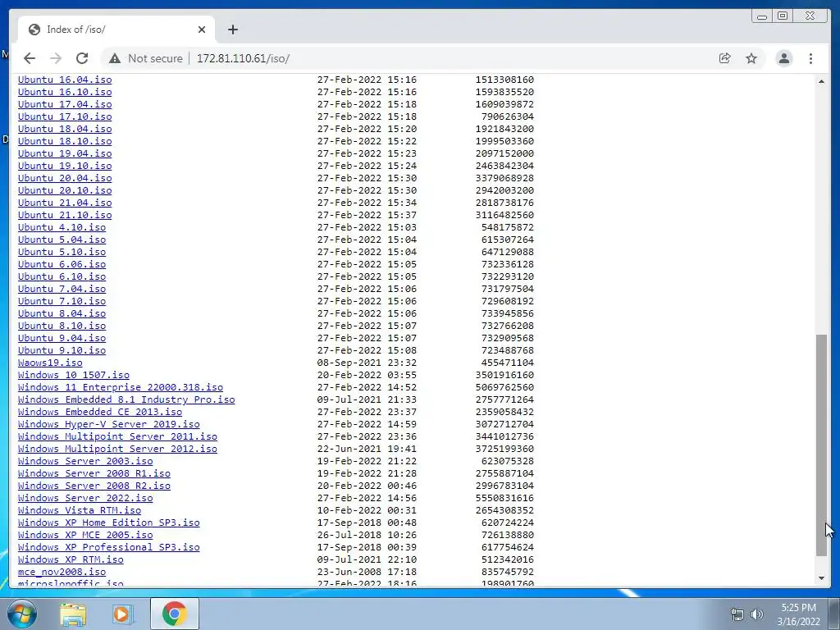Click the Ubuntu 9.10.iso link
This screenshot has width=840, height=630.
[62, 351]
